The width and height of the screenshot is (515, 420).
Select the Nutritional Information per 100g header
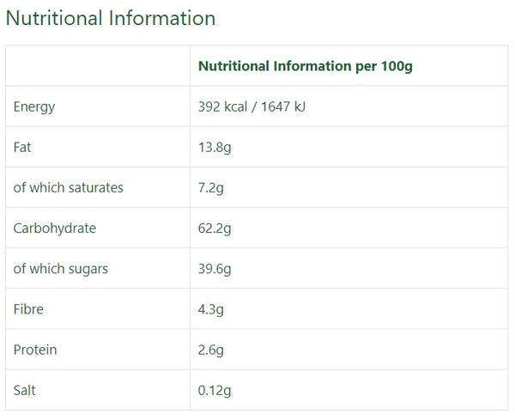coord(305,66)
